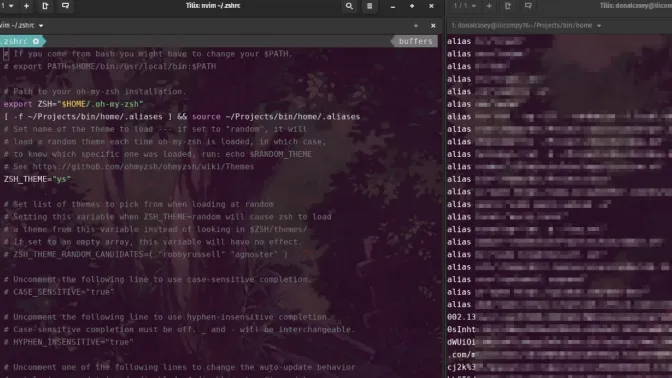The image size is (672, 378).
Task: Open the 'nvim ~/.zshrc' terminal title dropdown
Action: point(21,25)
